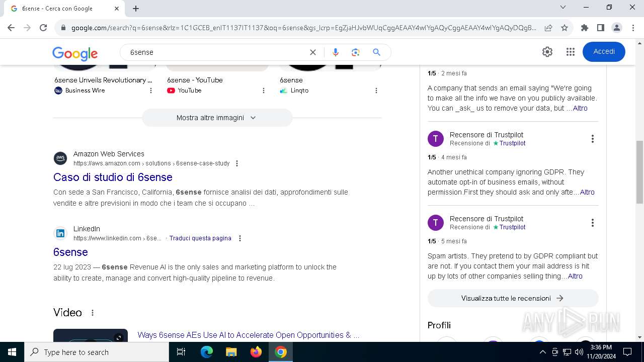The image size is (644, 362).
Task: Expand Spam artists review with Altro
Action: 575,276
